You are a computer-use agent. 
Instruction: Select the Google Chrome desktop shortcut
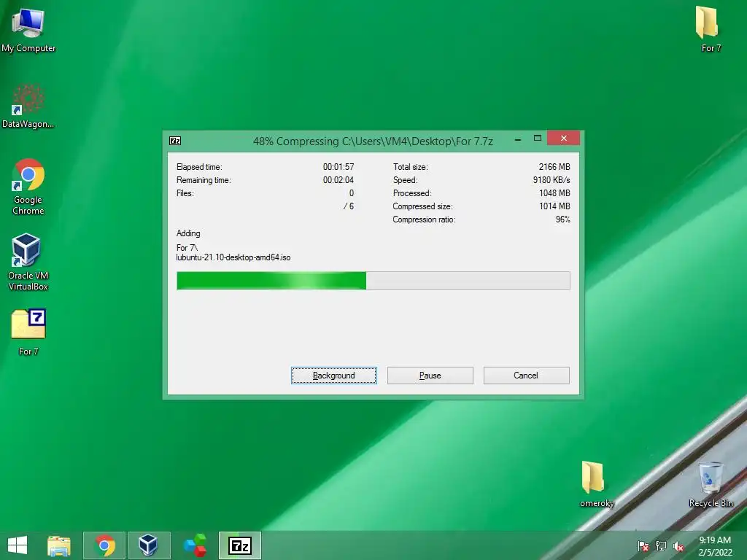click(x=28, y=187)
